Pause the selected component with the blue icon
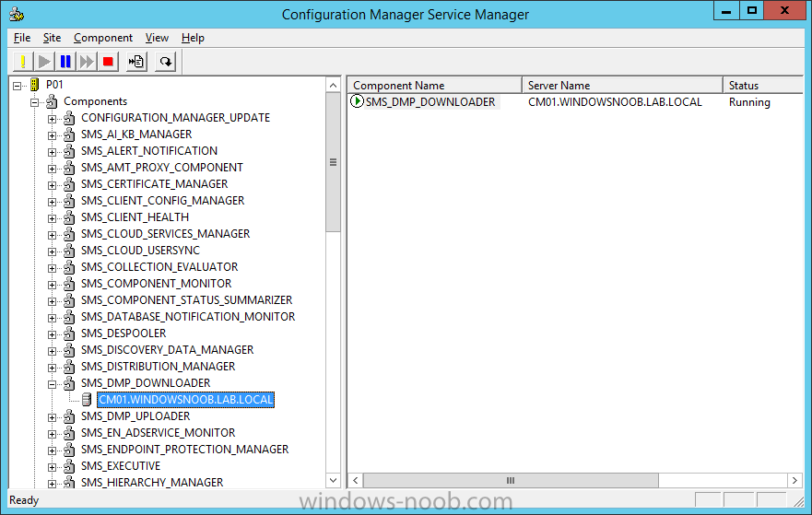 click(x=65, y=62)
